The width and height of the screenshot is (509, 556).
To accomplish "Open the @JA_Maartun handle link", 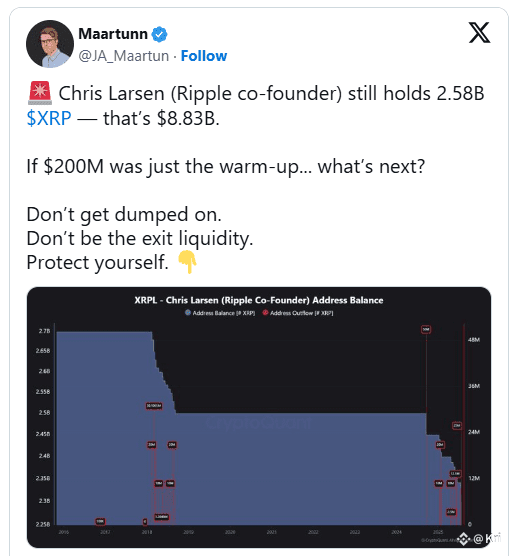I will click(x=123, y=56).
